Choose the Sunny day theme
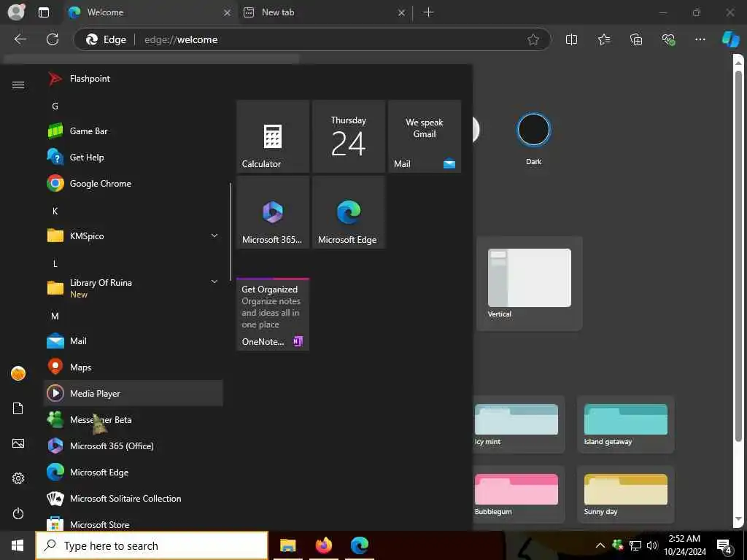This screenshot has height=560, width=747. pos(625,494)
